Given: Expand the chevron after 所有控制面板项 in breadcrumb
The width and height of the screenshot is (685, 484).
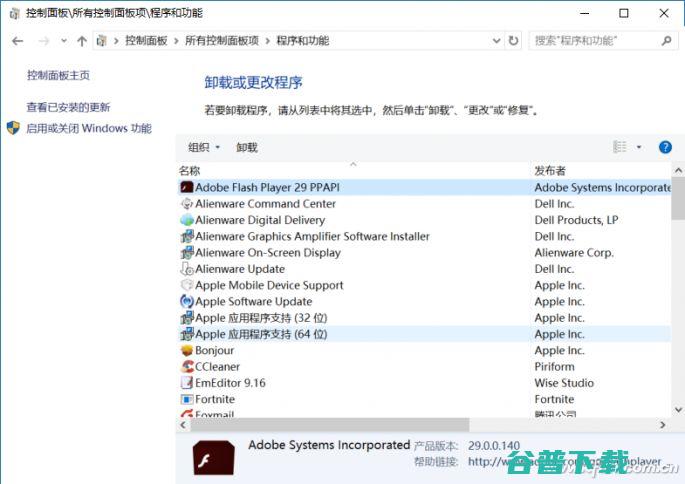Looking at the screenshot, I should (268, 41).
